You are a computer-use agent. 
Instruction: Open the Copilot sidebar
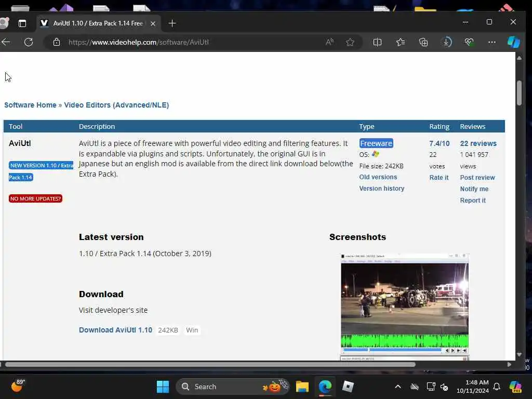[514, 42]
